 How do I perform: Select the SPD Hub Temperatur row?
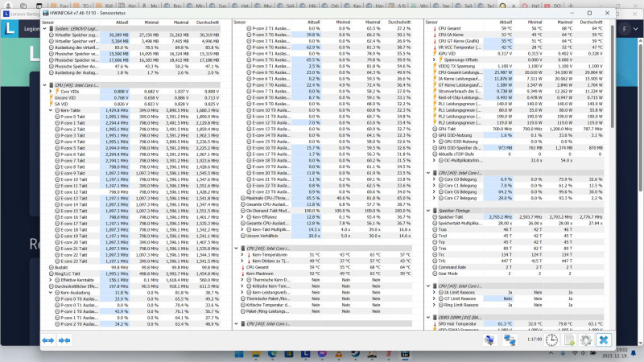point(518,324)
